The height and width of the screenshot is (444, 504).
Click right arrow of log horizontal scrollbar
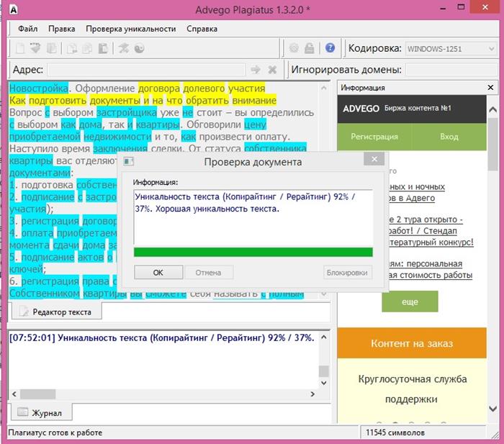click(312, 394)
